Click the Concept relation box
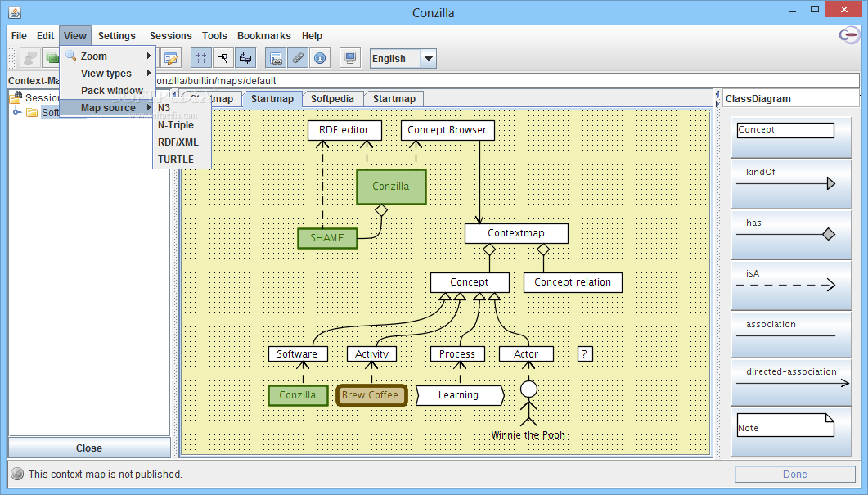 pos(573,281)
